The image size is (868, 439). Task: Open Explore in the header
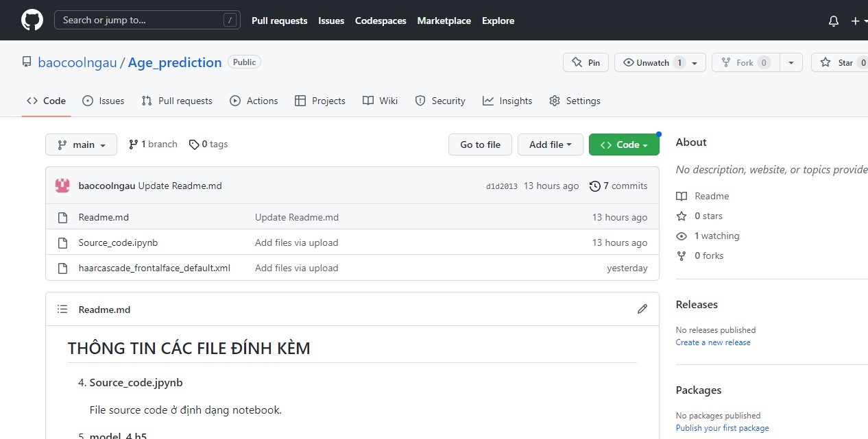click(x=498, y=21)
